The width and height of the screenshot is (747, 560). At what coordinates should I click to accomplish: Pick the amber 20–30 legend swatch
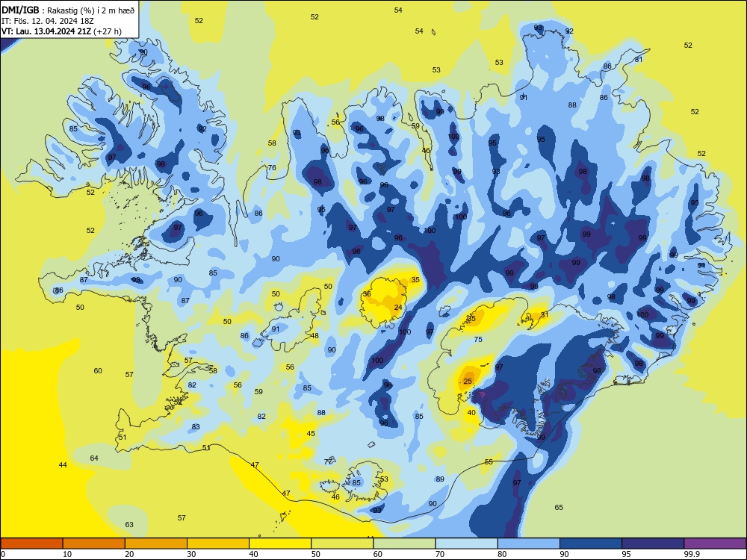point(156,544)
